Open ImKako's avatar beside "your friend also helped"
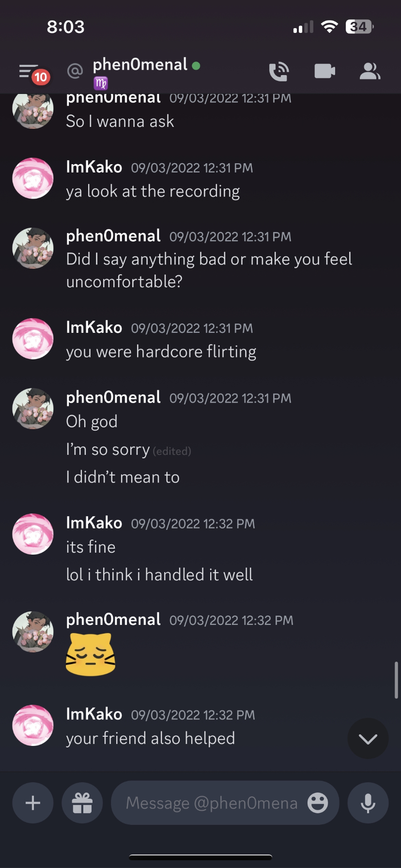Screen dimensions: 401x868 point(33,725)
